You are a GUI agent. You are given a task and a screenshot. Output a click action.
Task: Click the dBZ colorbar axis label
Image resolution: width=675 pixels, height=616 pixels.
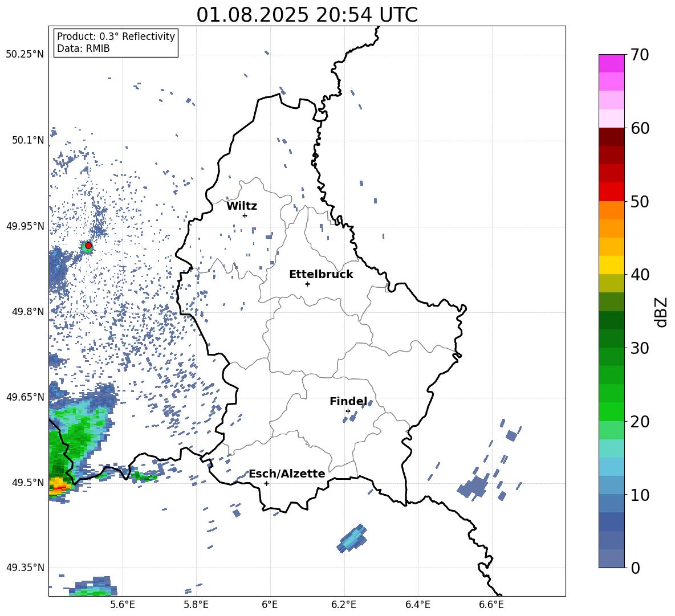(x=662, y=312)
